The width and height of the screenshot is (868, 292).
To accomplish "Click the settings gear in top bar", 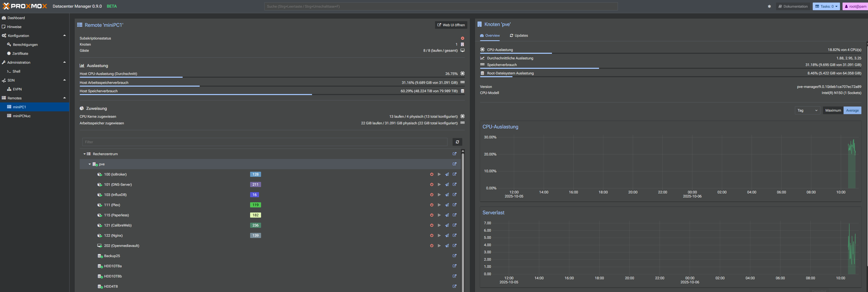I will pyautogui.click(x=769, y=6).
